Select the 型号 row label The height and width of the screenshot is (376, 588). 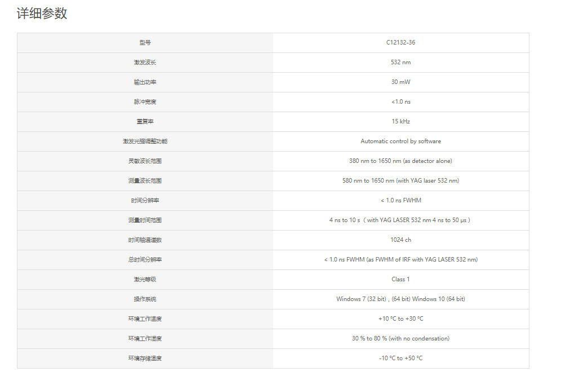tap(145, 43)
